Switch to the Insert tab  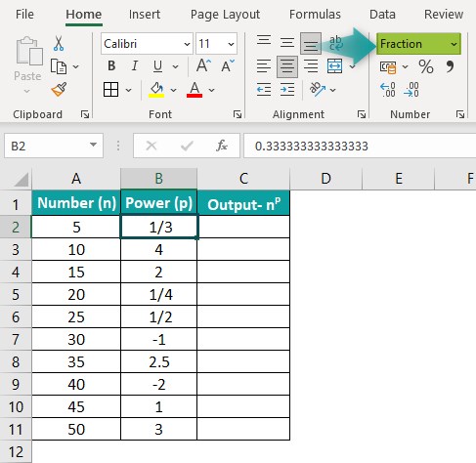tap(145, 15)
